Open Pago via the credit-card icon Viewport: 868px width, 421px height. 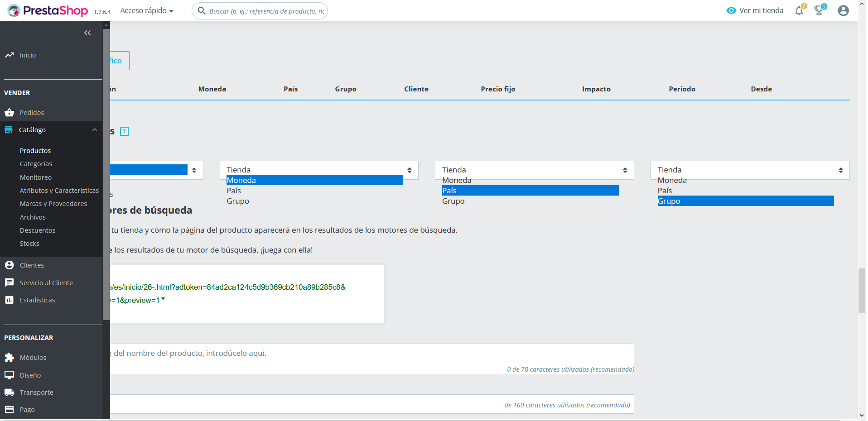coord(9,409)
